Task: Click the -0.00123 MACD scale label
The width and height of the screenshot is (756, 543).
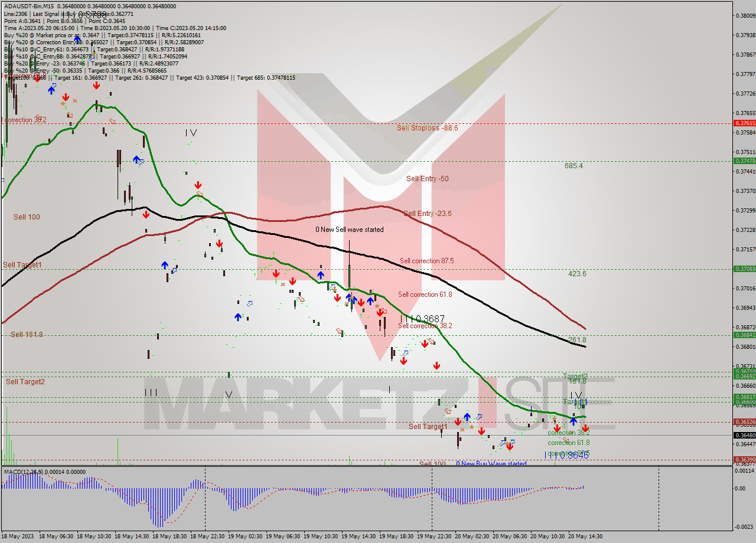Action: 744,526
